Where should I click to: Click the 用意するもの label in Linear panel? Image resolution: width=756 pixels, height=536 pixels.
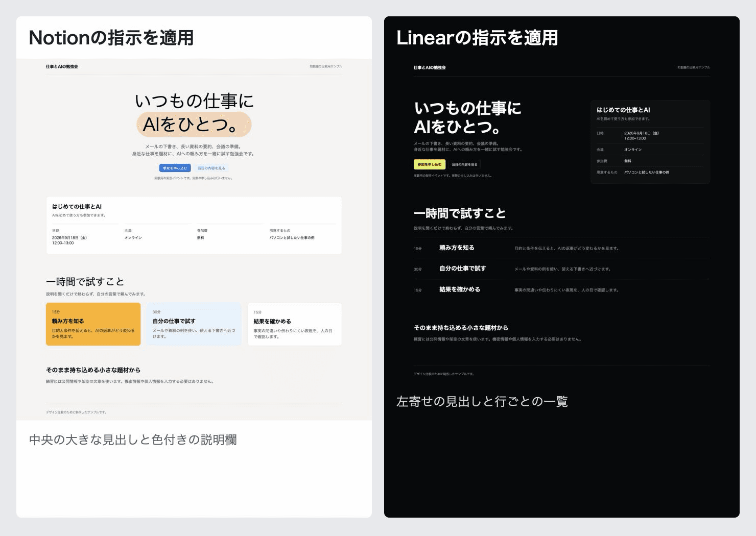click(607, 173)
